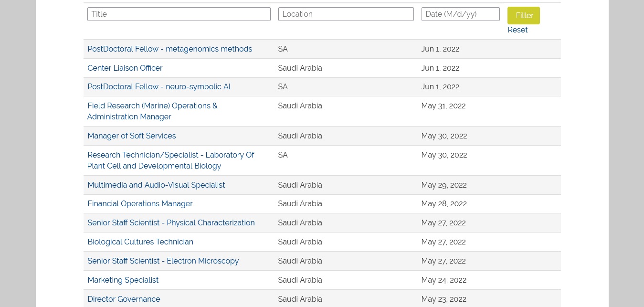View the Manager of Soft Services job
Screen dimensions: 644x307
(x=131, y=136)
